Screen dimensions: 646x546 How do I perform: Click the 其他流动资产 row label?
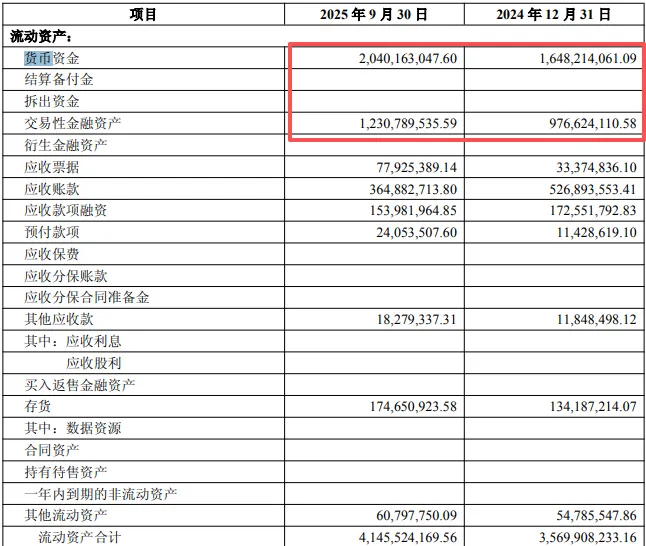[x=66, y=515]
